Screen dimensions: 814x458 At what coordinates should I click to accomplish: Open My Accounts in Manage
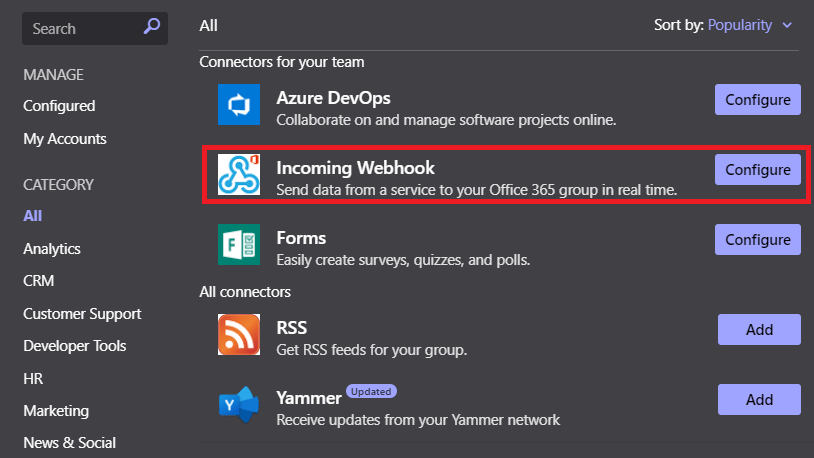click(65, 139)
